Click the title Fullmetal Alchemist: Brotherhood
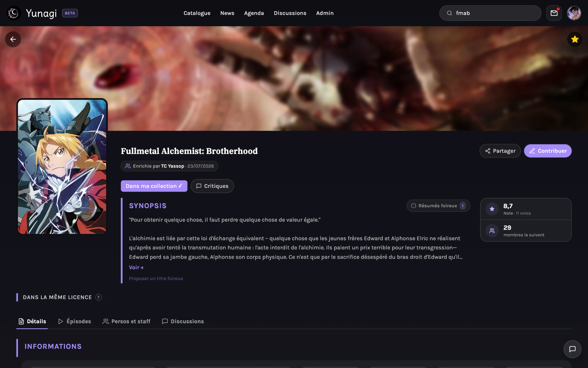This screenshot has width=588, height=368. pos(189,151)
